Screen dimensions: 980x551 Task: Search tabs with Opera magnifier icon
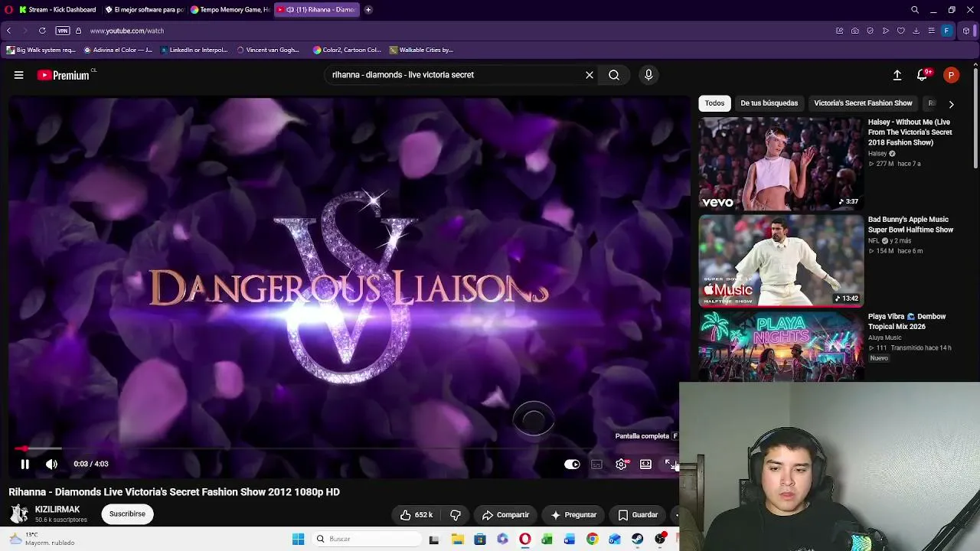point(915,10)
